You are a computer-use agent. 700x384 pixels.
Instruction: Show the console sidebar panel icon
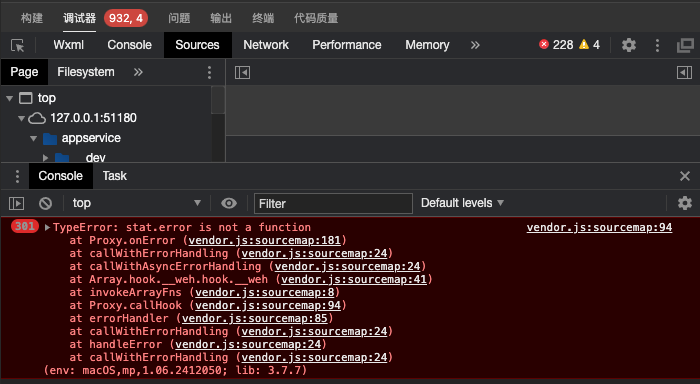(17, 204)
